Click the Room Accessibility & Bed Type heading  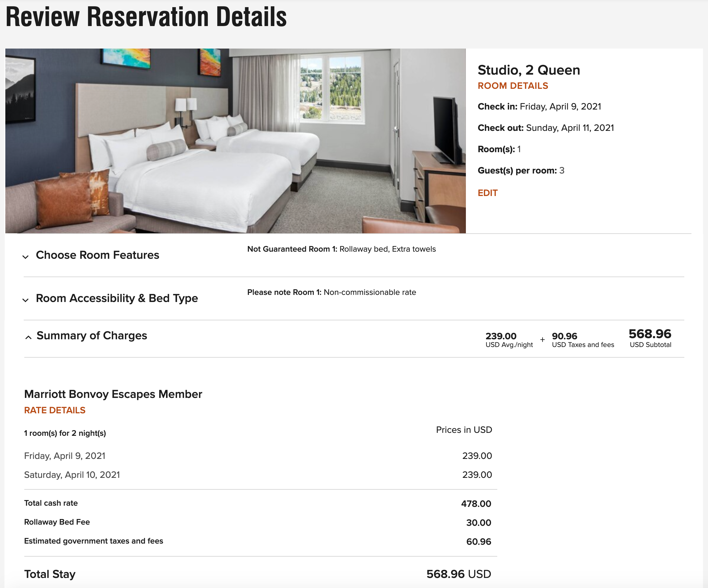(117, 298)
